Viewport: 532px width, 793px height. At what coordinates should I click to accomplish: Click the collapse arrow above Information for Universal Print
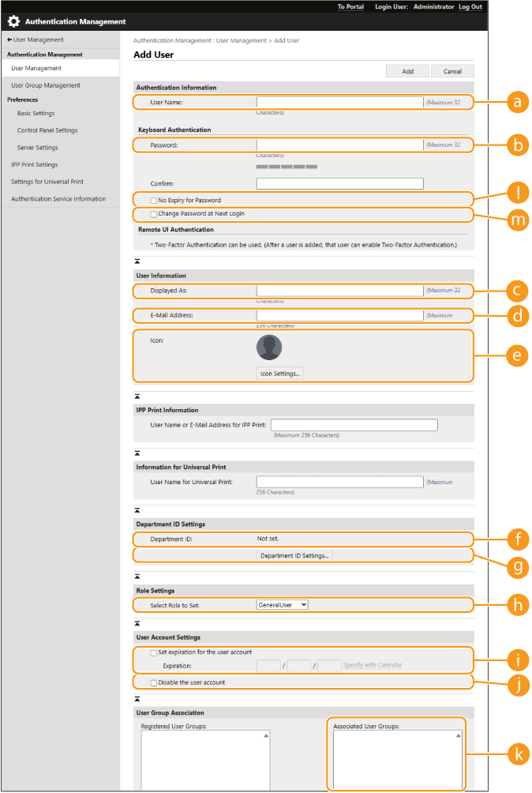pos(137,453)
